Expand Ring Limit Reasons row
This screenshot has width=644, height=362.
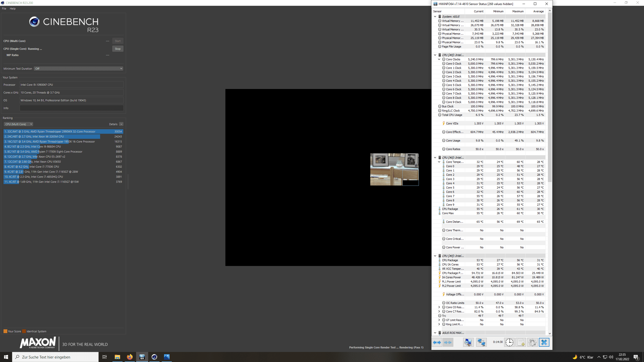(439, 324)
